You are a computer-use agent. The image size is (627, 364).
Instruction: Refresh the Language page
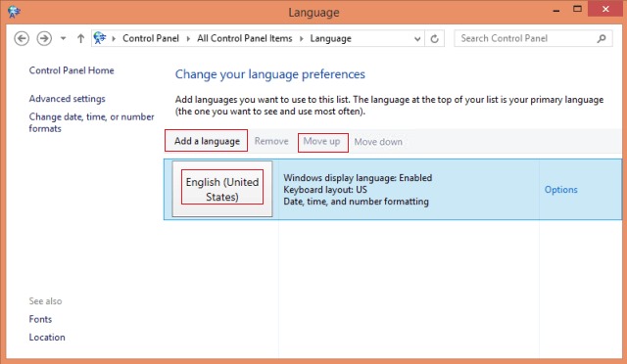435,39
